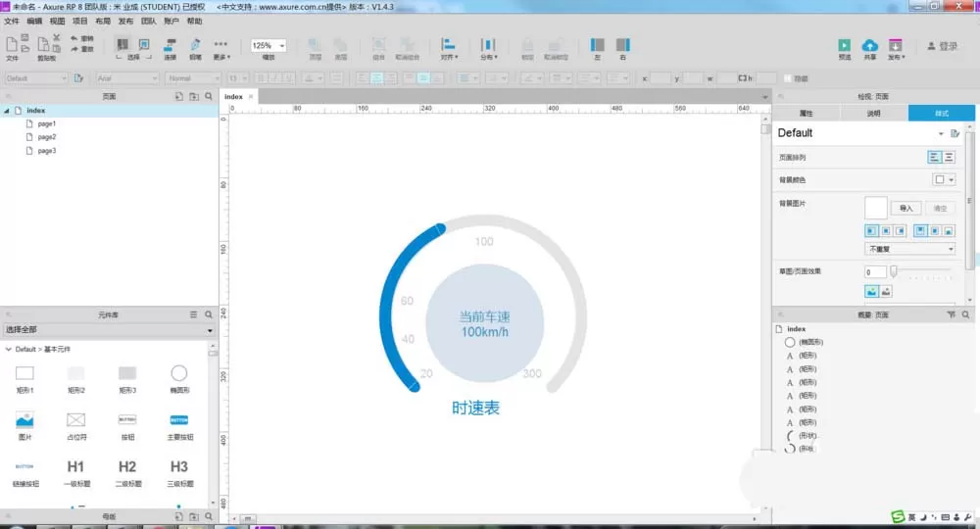Click the Login (登录) user icon
Viewport: 980px width, 529px height.
point(931,46)
